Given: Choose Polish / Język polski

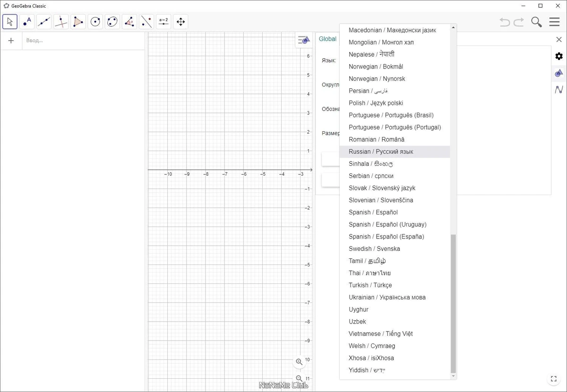Looking at the screenshot, I should 395,103.
